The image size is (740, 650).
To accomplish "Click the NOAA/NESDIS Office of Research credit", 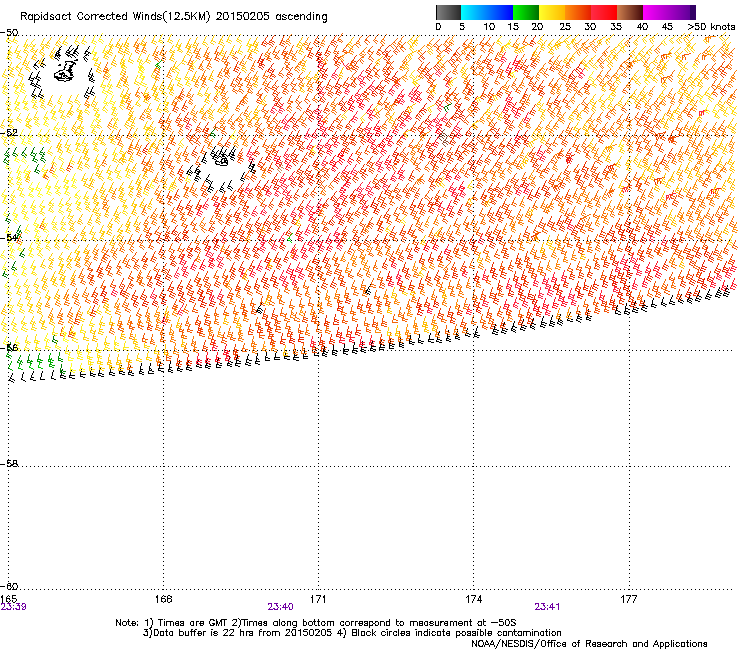I will pyautogui.click(x=589, y=644).
